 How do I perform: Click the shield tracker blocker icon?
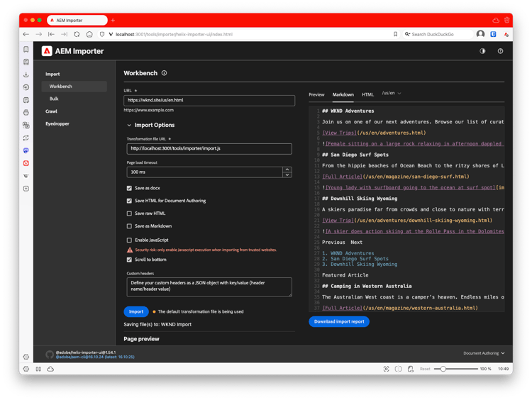pyautogui.click(x=102, y=34)
